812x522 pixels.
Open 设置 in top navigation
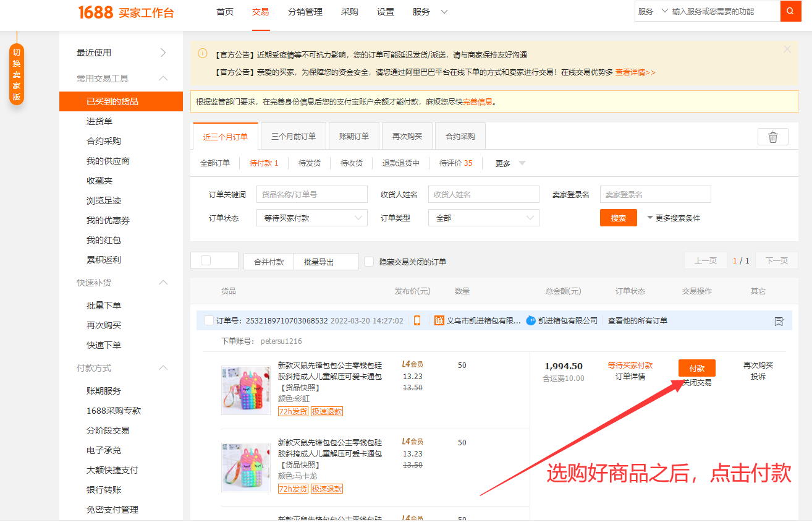click(386, 12)
